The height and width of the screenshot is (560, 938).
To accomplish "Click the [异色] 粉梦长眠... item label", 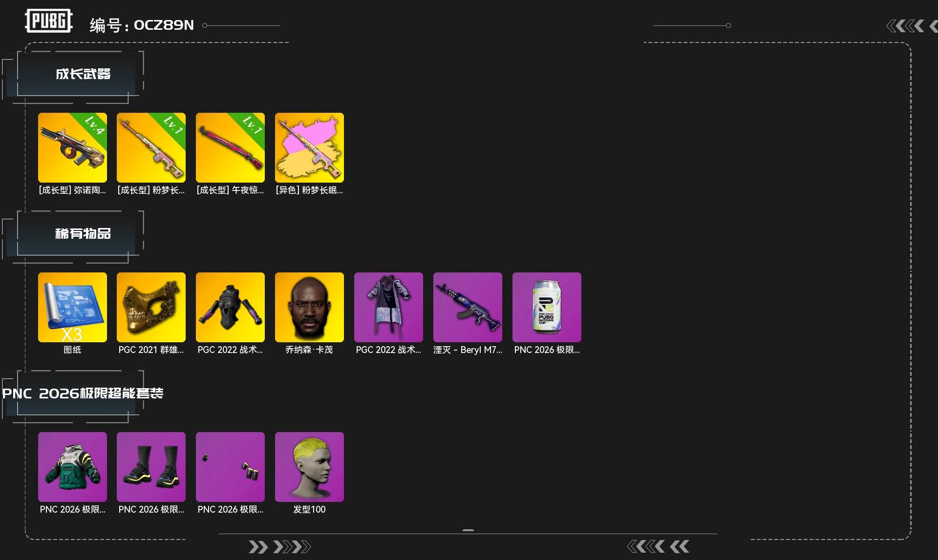I will tap(309, 190).
